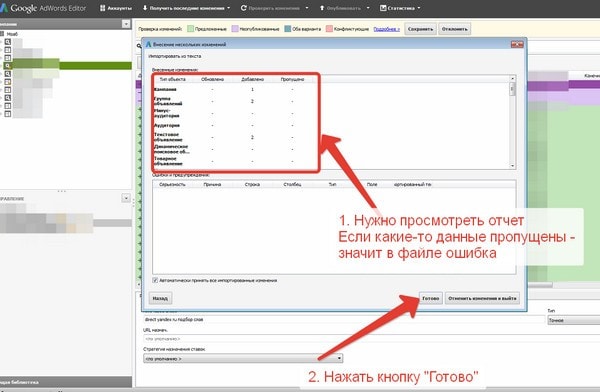Expand the Статистика dropdown arrow
Screen dimensions: 600x392
(x=419, y=8)
